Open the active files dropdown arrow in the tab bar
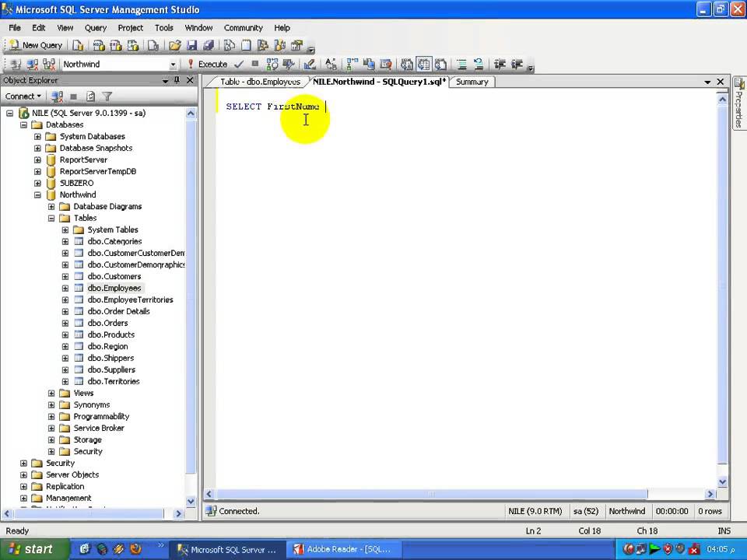The width and height of the screenshot is (747, 560). (x=707, y=82)
